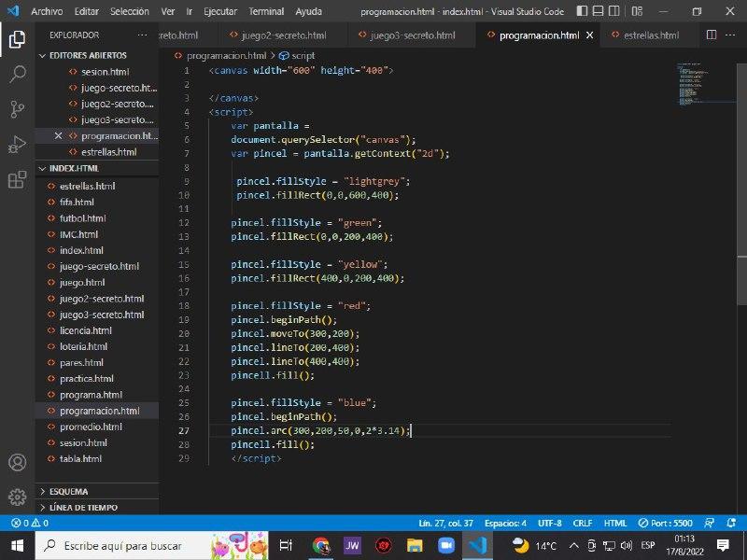Open Chrome from the taskbar
The height and width of the screenshot is (560, 747).
pyautogui.click(x=321, y=546)
